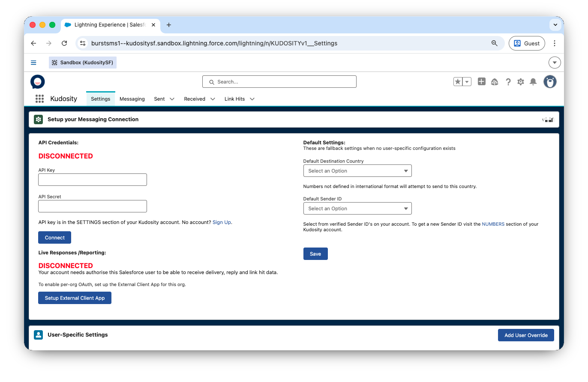
Task: Open the Global Actions plus icon
Action: pos(481,82)
